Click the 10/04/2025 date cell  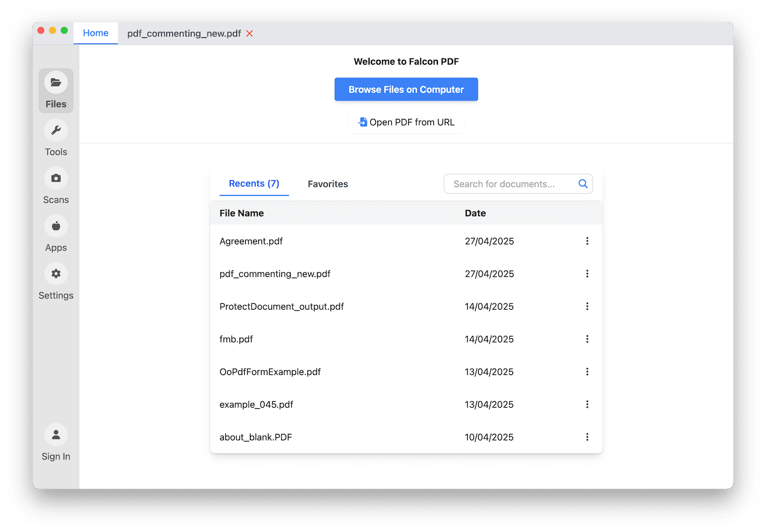click(x=489, y=437)
